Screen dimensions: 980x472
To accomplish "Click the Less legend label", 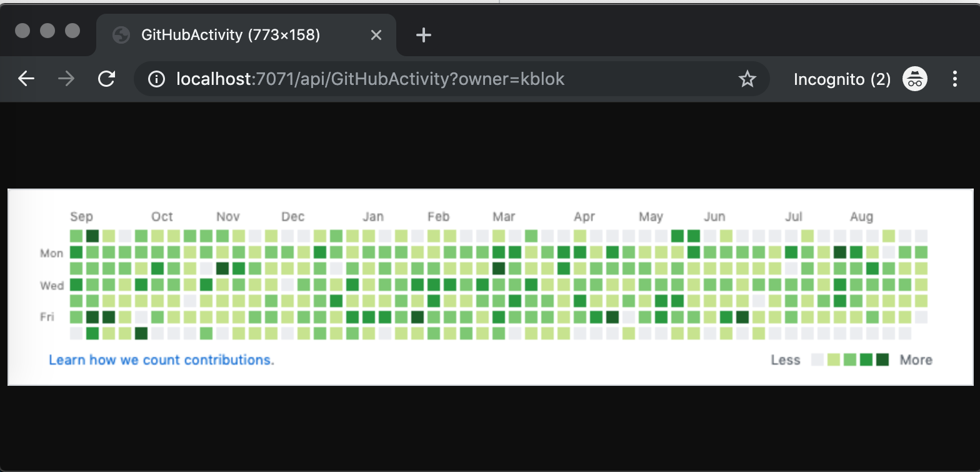I will (x=786, y=360).
